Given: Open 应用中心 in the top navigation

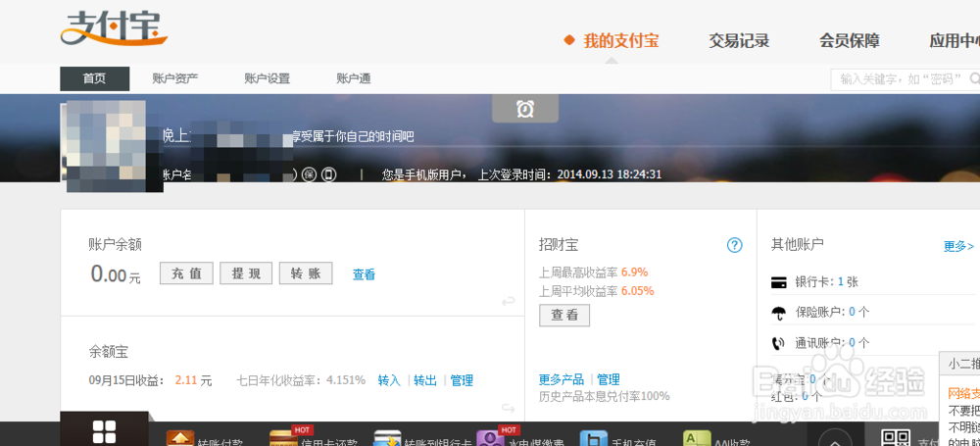Looking at the screenshot, I should point(955,41).
